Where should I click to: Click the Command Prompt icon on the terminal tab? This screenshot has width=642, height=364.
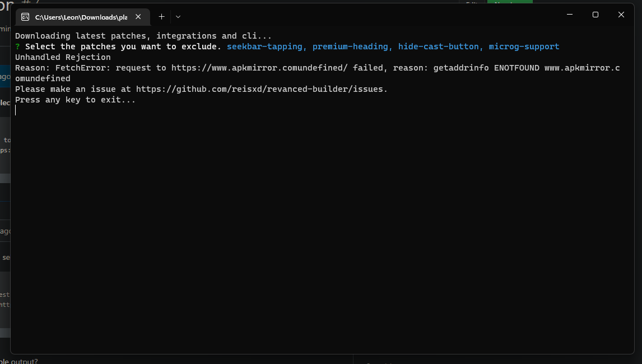click(x=25, y=17)
